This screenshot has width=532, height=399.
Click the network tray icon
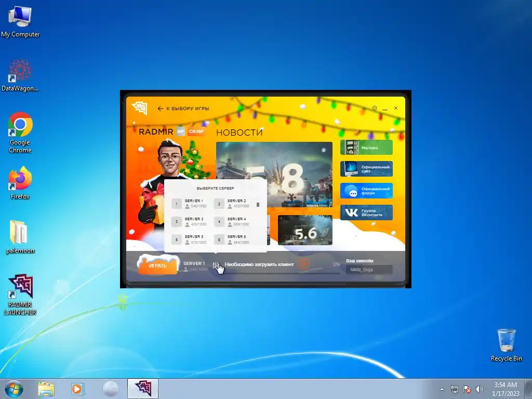(x=454, y=389)
